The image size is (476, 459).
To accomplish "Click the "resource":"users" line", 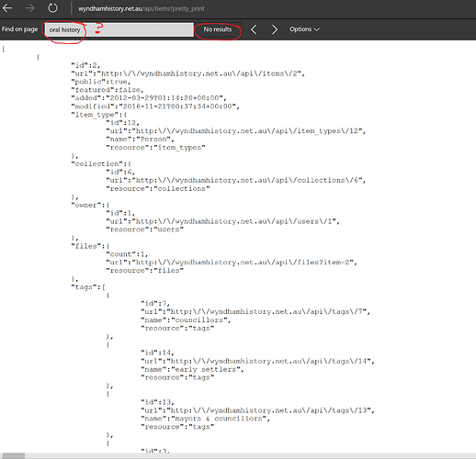I will [144, 229].
